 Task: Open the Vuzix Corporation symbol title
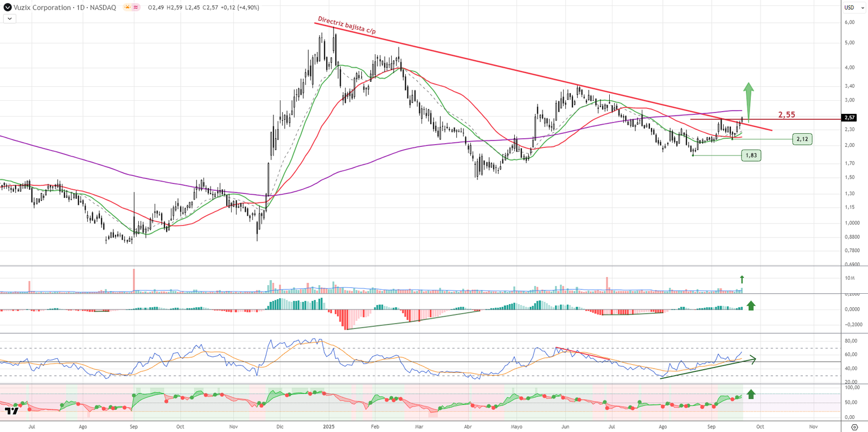[x=65, y=8]
